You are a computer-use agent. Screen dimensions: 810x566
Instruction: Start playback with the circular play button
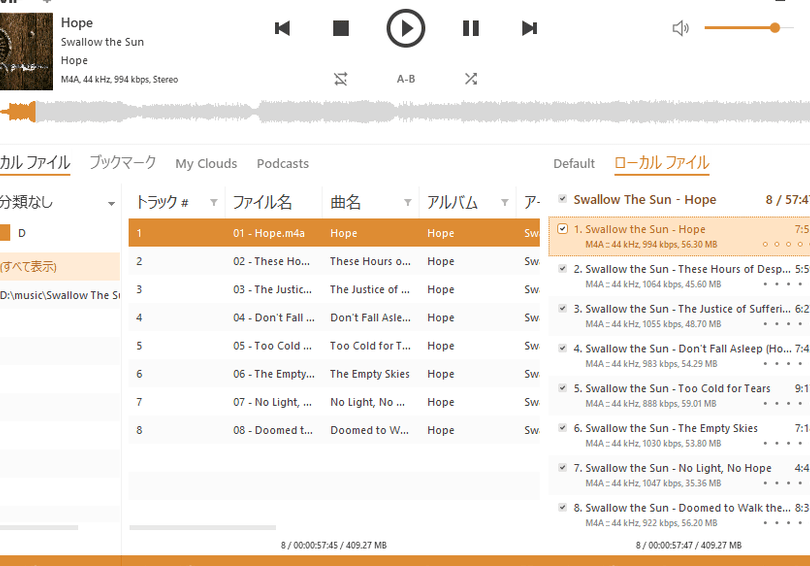tap(406, 28)
